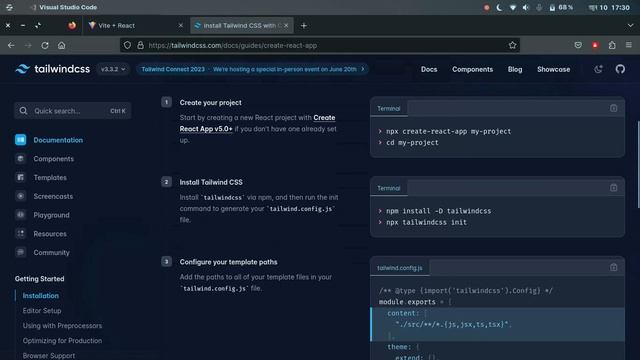Open Tailwind GitHub repository icon
Screen dimensions: 640x360
pos(620,69)
